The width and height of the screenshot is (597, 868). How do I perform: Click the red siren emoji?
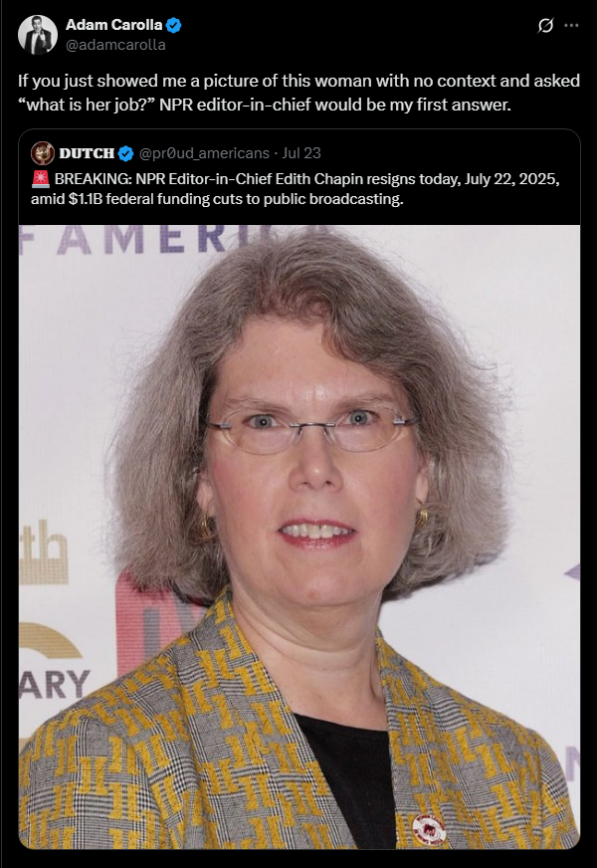point(41,179)
